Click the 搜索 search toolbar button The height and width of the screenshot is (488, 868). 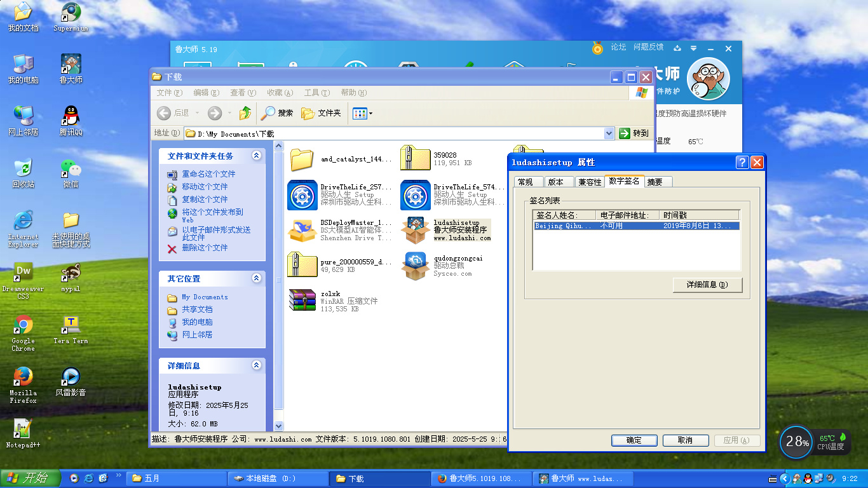pos(277,113)
